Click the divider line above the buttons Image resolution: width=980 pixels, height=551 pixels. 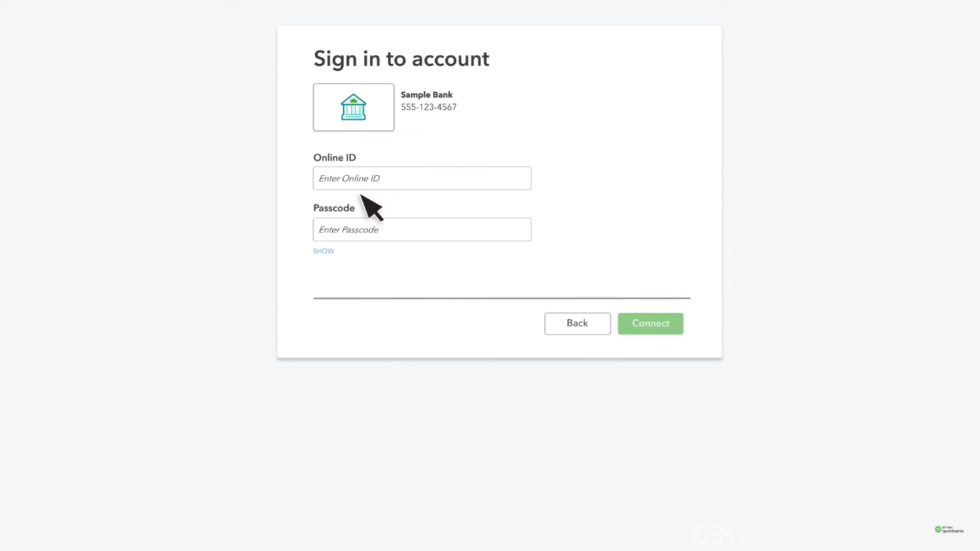501,297
